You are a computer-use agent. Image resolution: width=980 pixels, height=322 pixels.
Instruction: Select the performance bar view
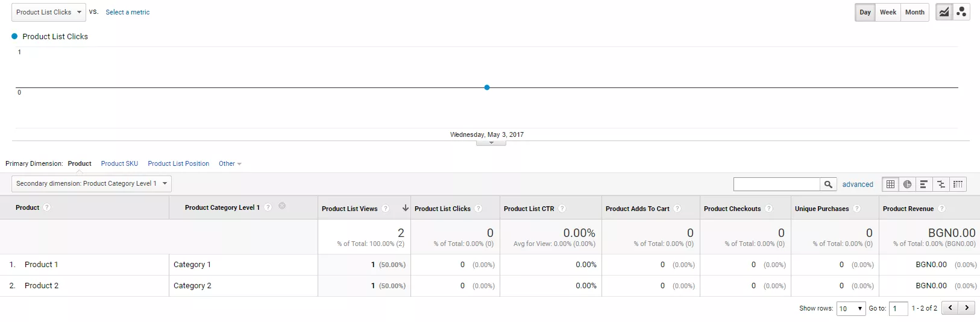click(923, 185)
